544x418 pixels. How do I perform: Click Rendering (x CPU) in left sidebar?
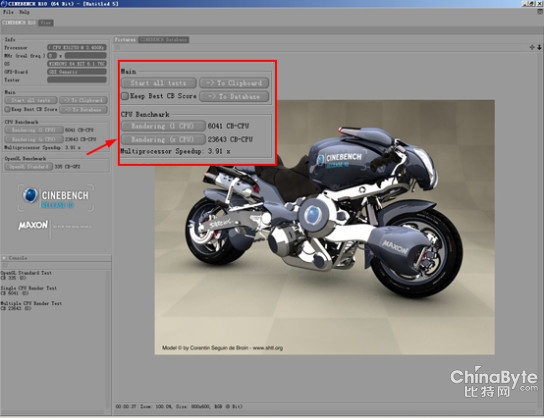(x=34, y=139)
